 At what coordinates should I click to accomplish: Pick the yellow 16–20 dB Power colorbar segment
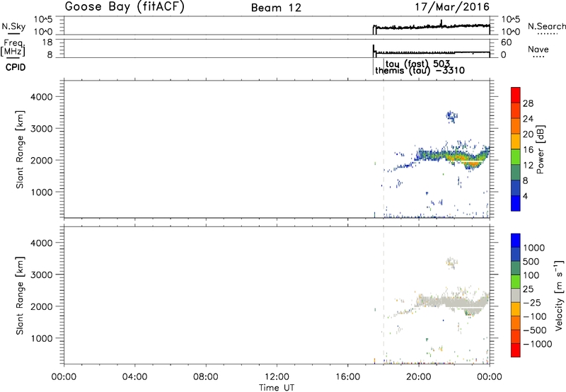(x=516, y=142)
